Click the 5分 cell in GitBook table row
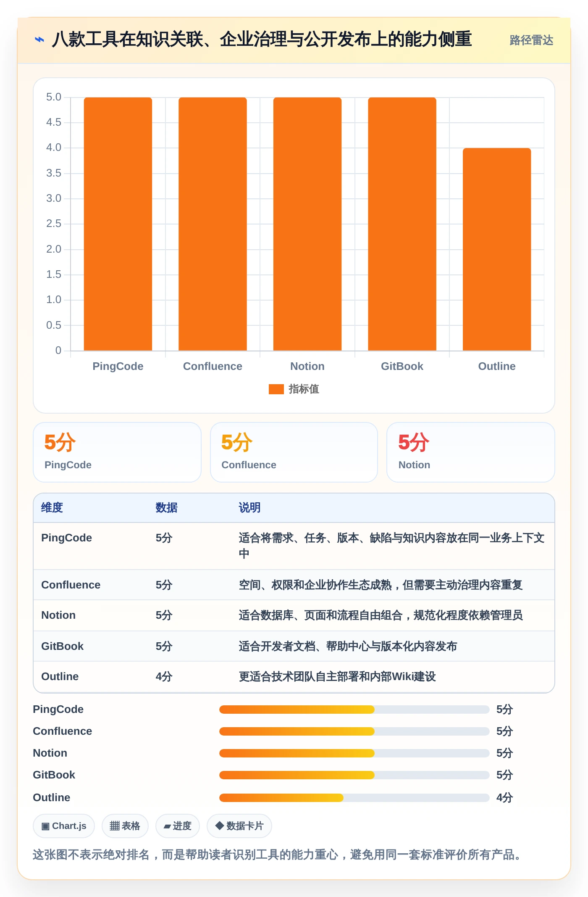Screen dimensions: 588x897 coord(164,646)
